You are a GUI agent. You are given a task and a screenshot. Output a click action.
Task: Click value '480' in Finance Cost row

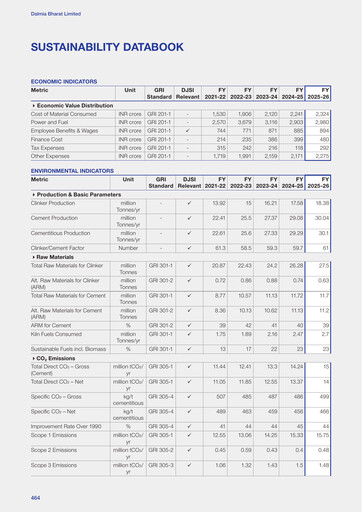click(324, 139)
